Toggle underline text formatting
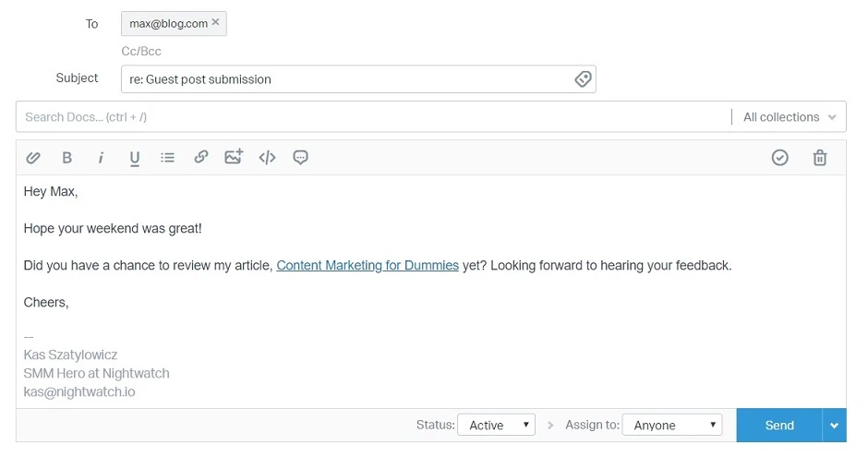The height and width of the screenshot is (457, 868). coord(135,158)
